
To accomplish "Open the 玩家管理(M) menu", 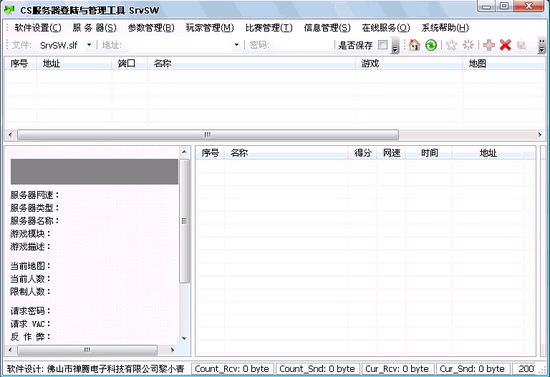I will point(210,28).
